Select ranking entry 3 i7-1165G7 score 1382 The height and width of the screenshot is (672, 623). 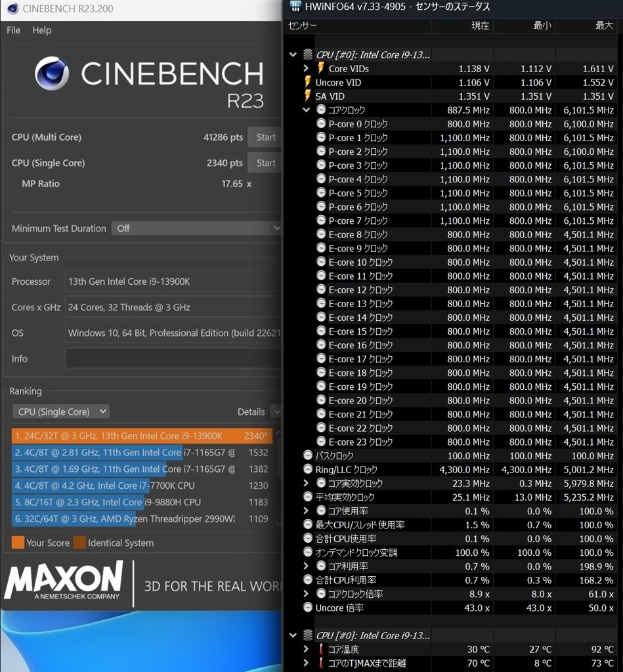(x=142, y=469)
